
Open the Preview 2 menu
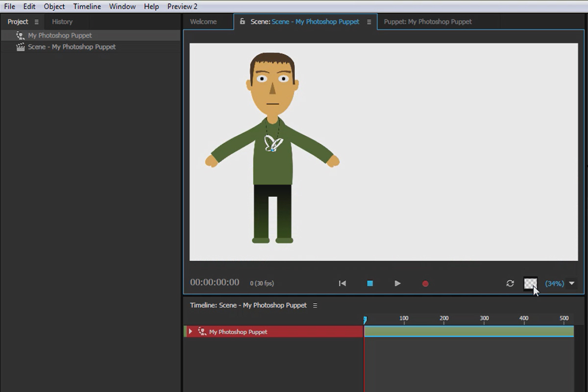coord(182,6)
